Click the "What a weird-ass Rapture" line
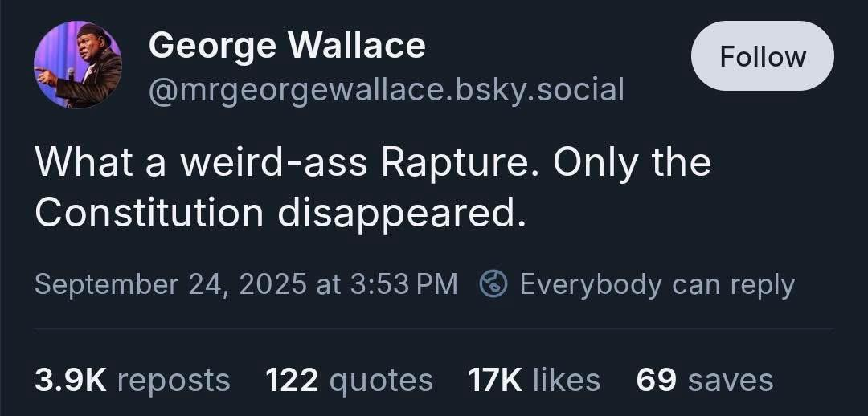 pyautogui.click(x=281, y=162)
